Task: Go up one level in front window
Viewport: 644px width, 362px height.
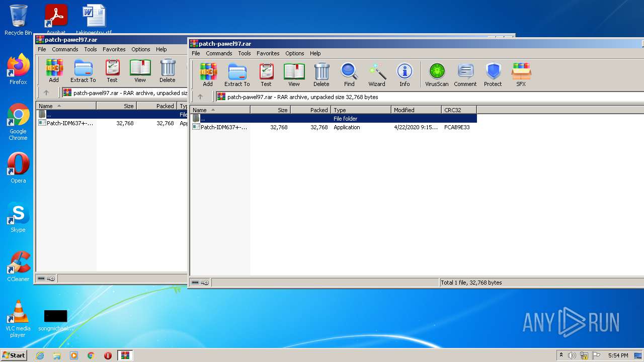Action: [x=200, y=97]
